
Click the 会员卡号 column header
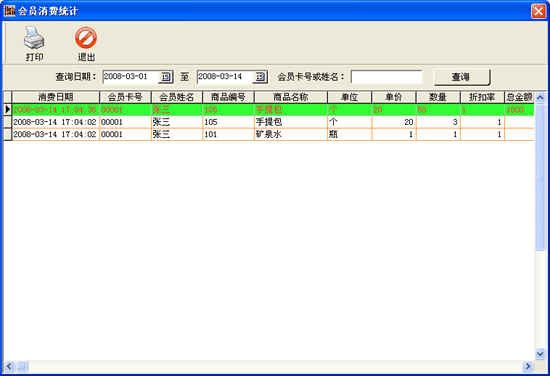click(125, 97)
